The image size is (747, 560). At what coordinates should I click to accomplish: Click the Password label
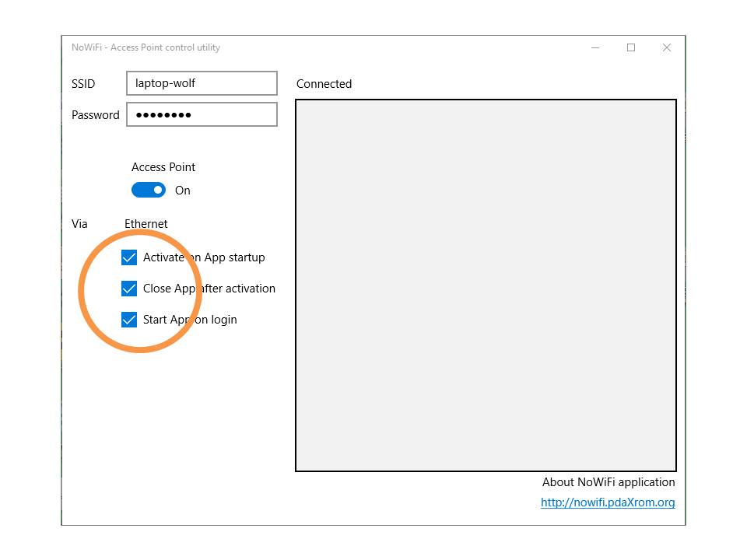point(96,115)
